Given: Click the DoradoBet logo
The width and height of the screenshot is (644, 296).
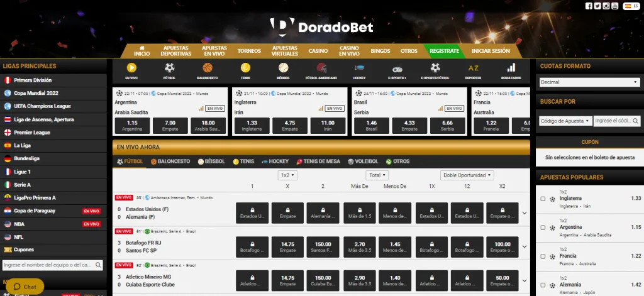Looking at the screenshot, I should (x=321, y=27).
